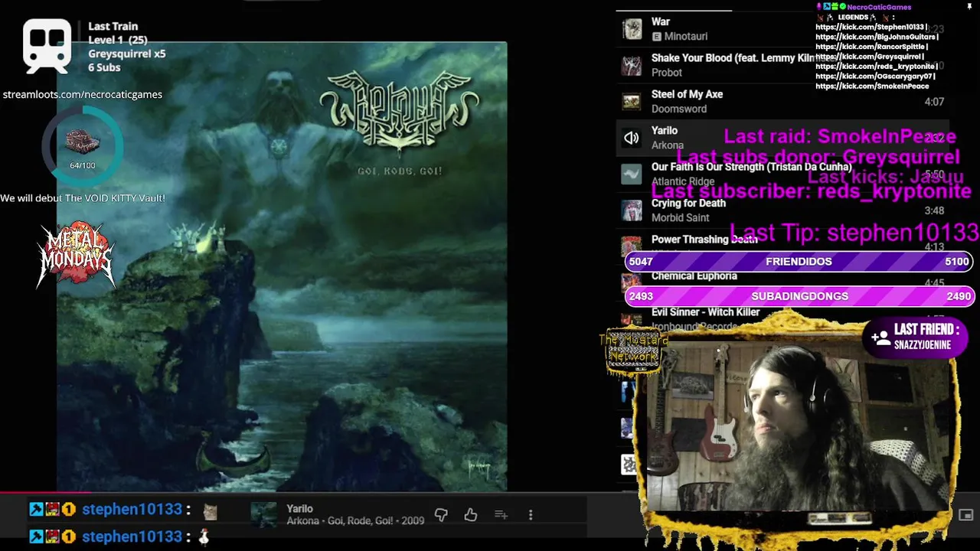Click the red song progress bar

click(x=46, y=494)
